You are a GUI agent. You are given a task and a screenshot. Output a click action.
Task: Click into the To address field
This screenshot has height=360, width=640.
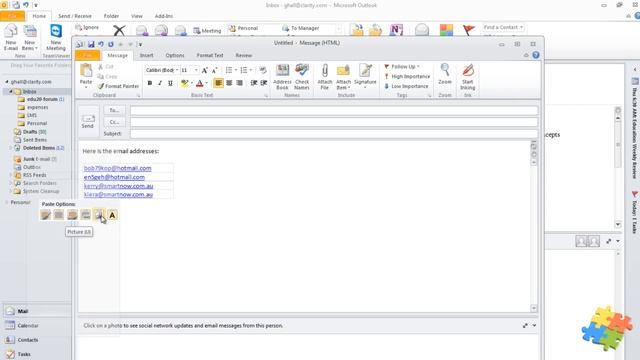[333, 110]
